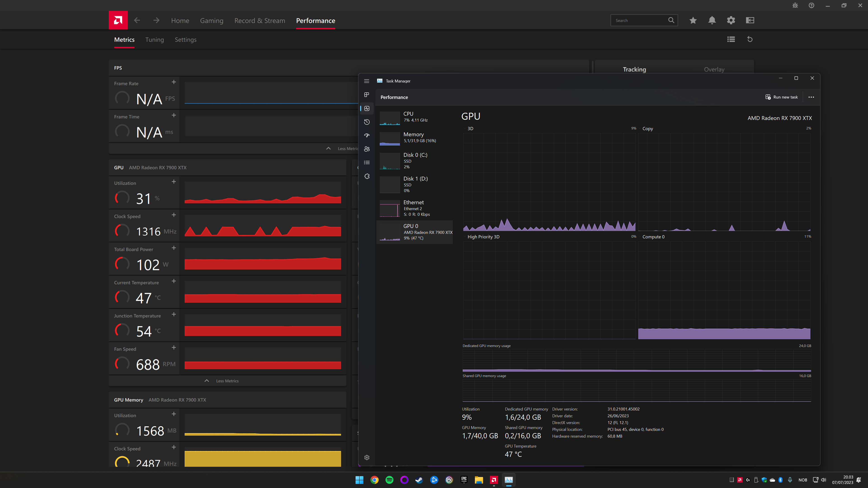Switch metrics to list view icon

731,39
